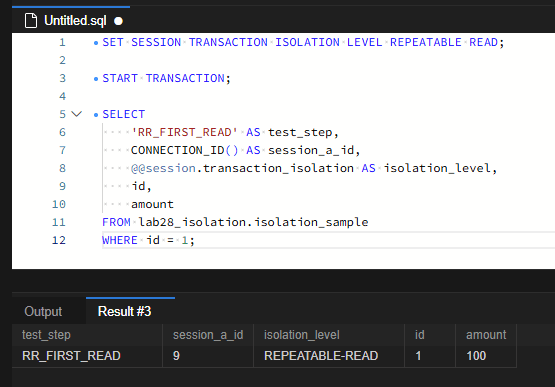Select the id cell showing 1
This screenshot has width=555, height=387.
click(x=430, y=356)
